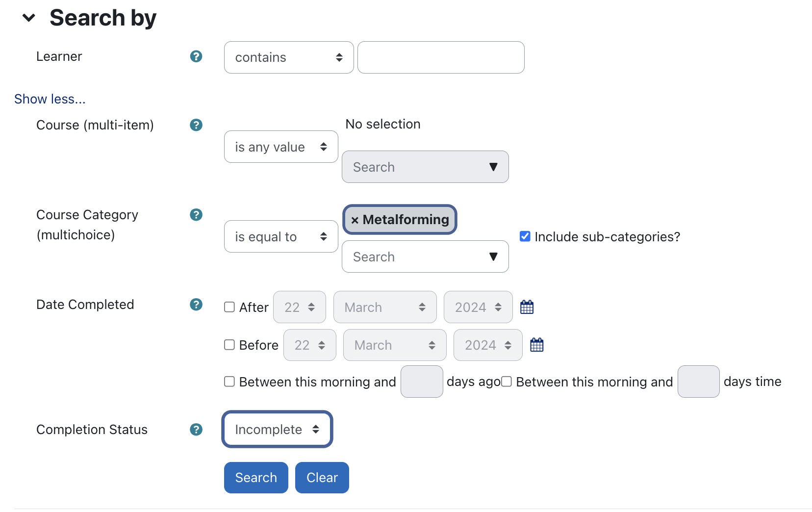Screen dimensions: 812x512
Task: Click Course Category help icon
Action: click(196, 215)
